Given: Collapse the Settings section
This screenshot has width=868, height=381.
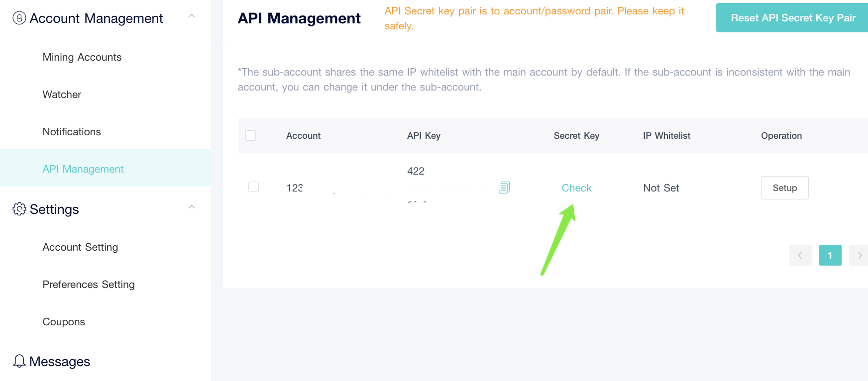Looking at the screenshot, I should 192,207.
